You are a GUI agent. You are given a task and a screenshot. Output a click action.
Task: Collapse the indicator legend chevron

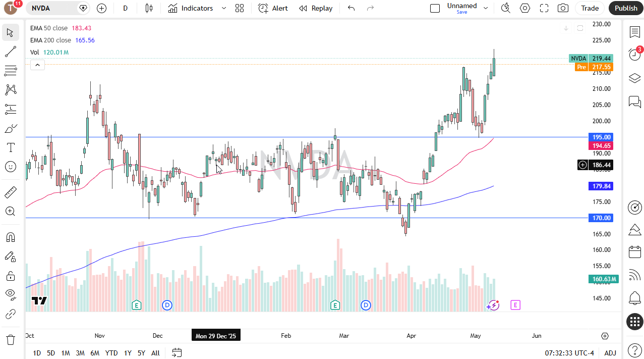tap(38, 65)
